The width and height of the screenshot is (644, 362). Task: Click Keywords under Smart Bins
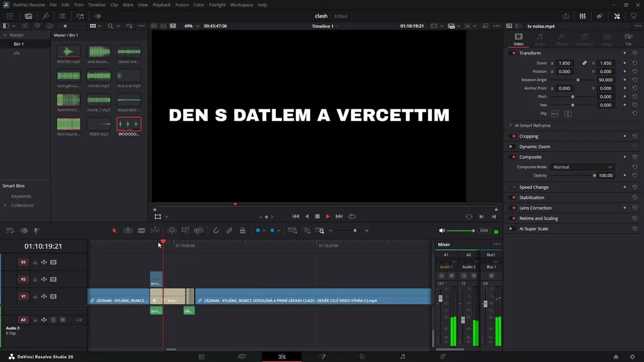click(21, 196)
